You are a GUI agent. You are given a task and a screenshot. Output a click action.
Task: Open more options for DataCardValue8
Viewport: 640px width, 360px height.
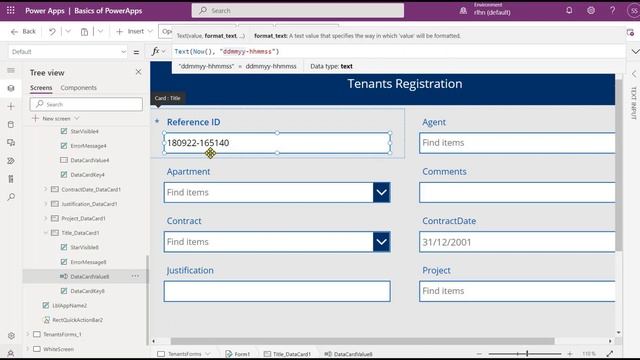(135, 276)
